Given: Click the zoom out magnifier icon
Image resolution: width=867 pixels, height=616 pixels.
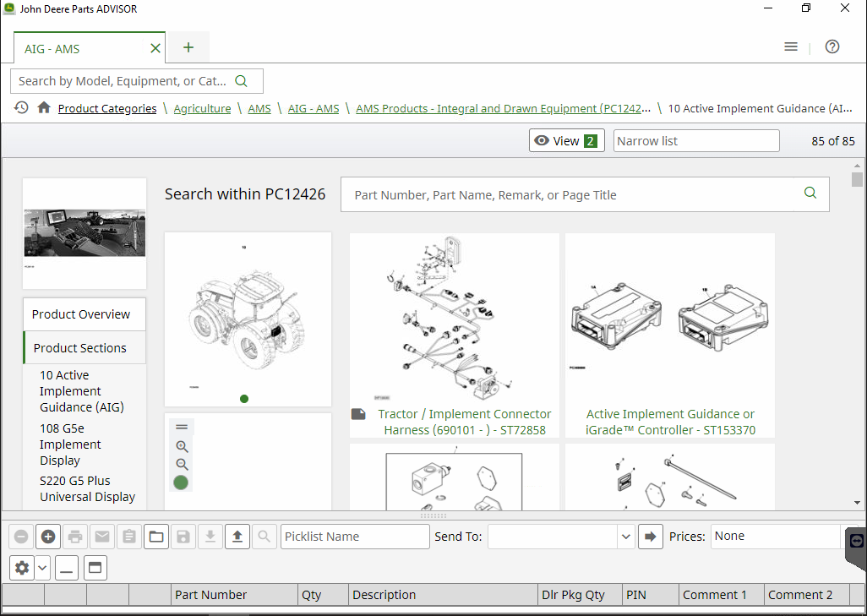Looking at the screenshot, I should pyautogui.click(x=182, y=465).
